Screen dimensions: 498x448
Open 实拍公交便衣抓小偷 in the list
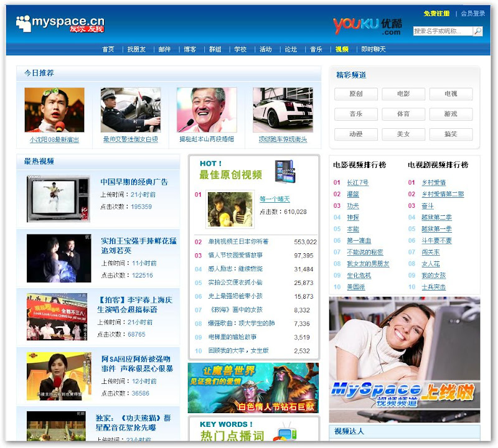(235, 282)
